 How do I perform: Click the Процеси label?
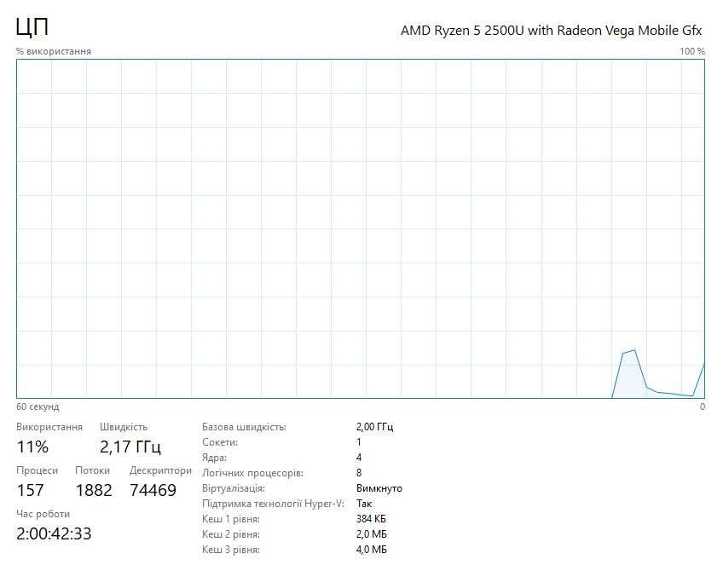tap(37, 470)
